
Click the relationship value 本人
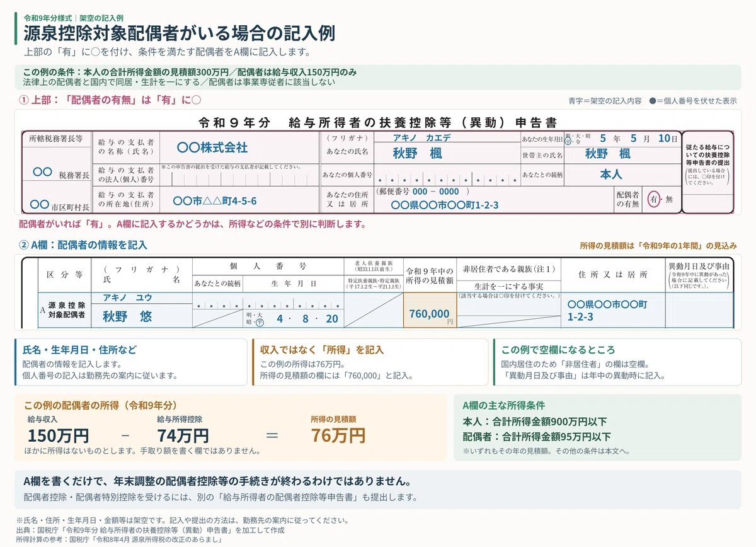pos(611,173)
